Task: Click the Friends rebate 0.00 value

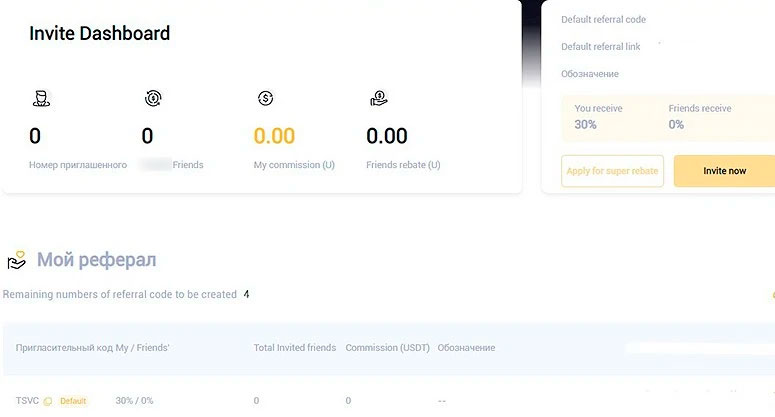Action: pos(387,136)
